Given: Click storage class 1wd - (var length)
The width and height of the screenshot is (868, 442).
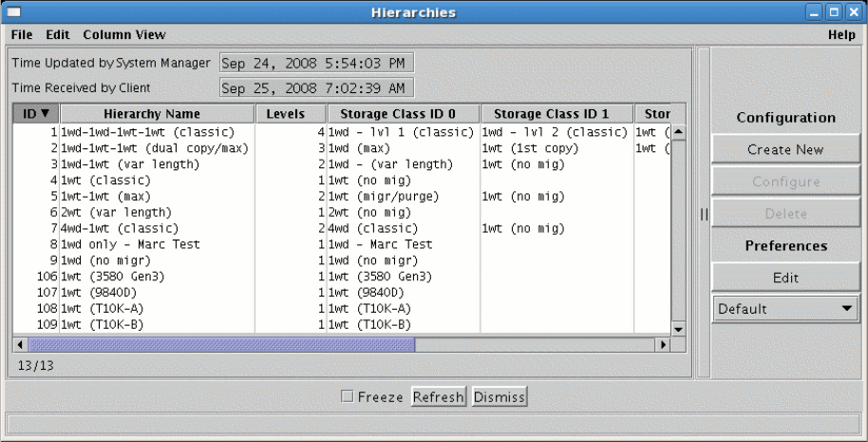Looking at the screenshot, I should tap(391, 164).
